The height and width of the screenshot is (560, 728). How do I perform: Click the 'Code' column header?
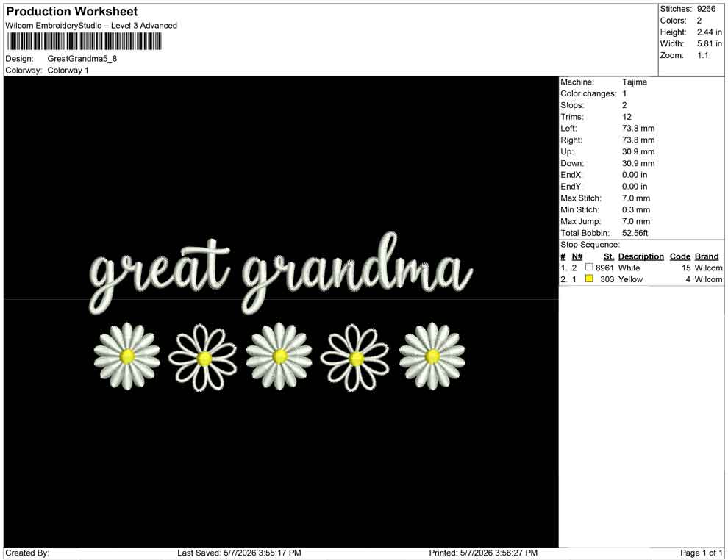(x=679, y=256)
